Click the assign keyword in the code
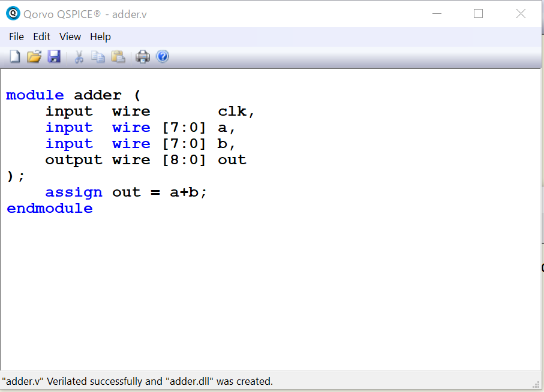 point(73,192)
